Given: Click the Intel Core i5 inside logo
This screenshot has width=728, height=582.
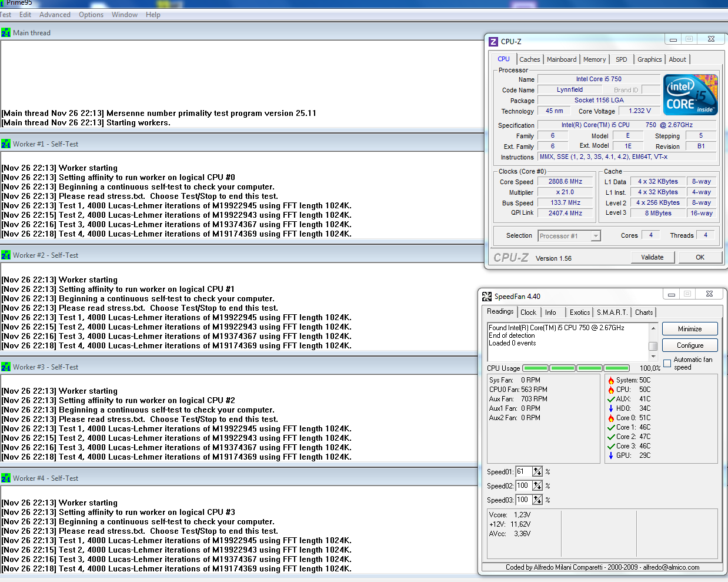Looking at the screenshot, I should 690,94.
